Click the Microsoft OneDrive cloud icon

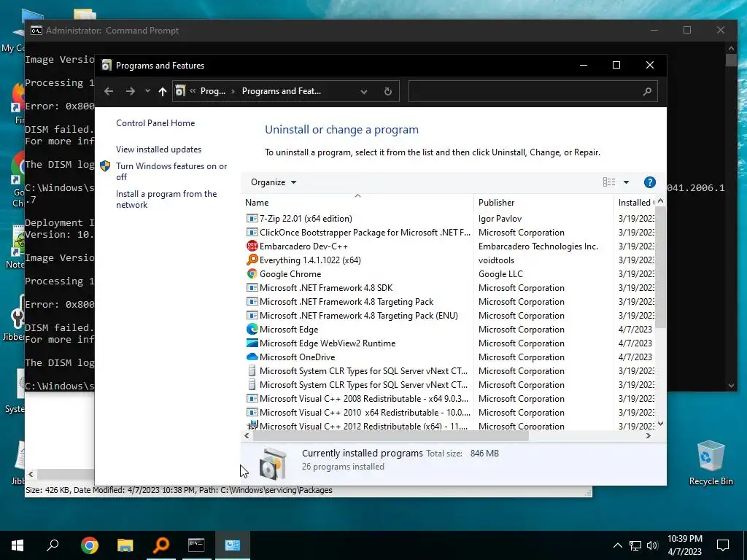click(x=252, y=357)
